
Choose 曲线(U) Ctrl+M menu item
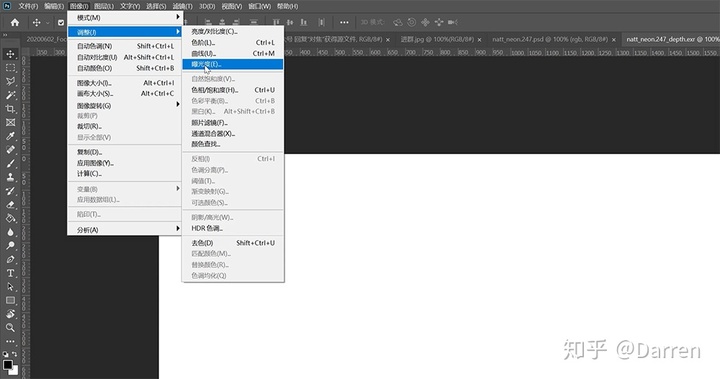pyautogui.click(x=233, y=53)
